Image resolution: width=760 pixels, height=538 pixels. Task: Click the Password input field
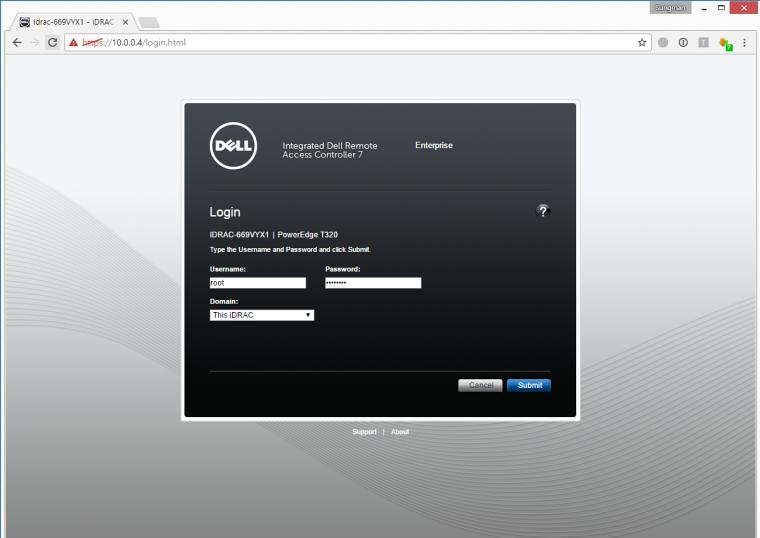pyautogui.click(x=373, y=283)
